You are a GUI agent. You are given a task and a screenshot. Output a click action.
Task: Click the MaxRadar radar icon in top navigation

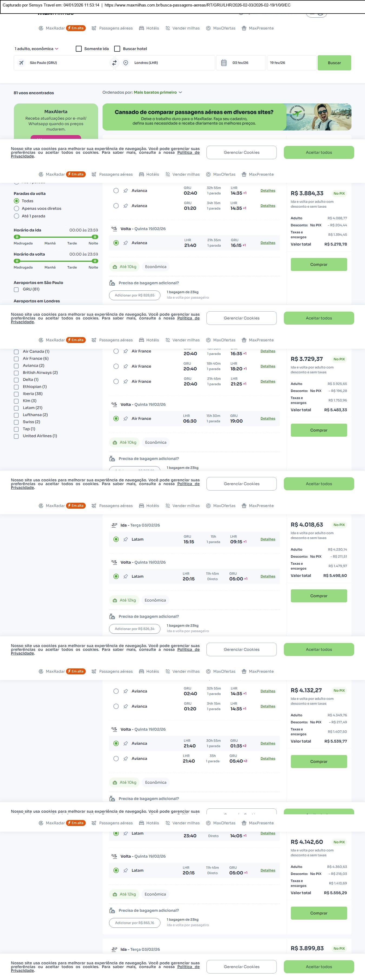pos(41,28)
